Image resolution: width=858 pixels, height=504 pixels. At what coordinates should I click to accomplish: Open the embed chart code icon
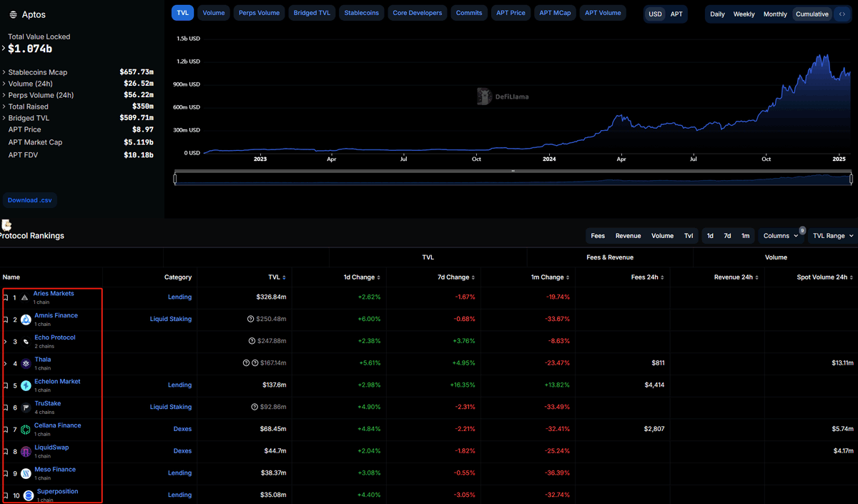[842, 14]
